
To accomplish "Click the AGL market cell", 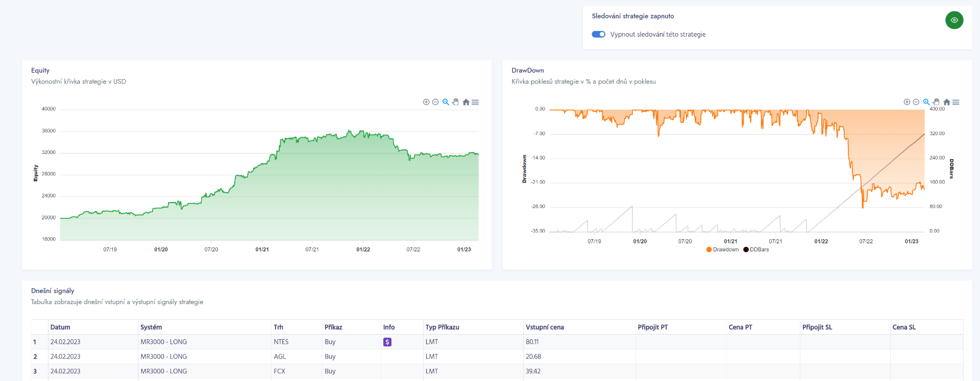I will coord(280,357).
